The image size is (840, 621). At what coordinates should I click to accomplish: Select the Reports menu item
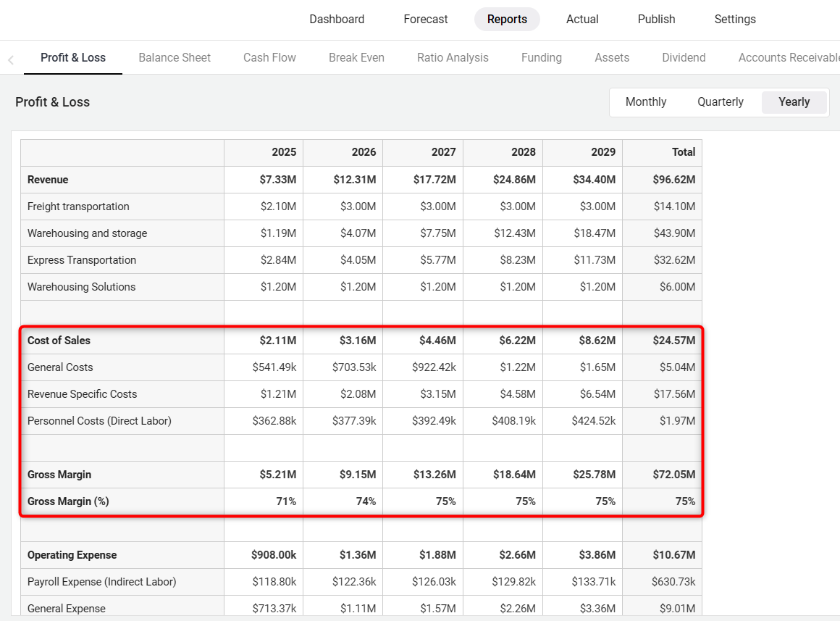click(x=507, y=20)
